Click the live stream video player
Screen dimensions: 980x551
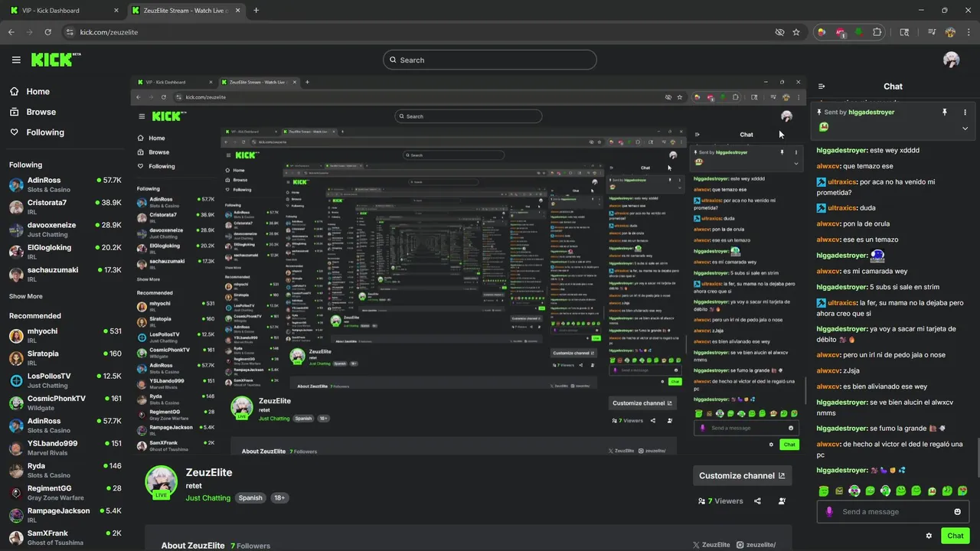(x=468, y=266)
